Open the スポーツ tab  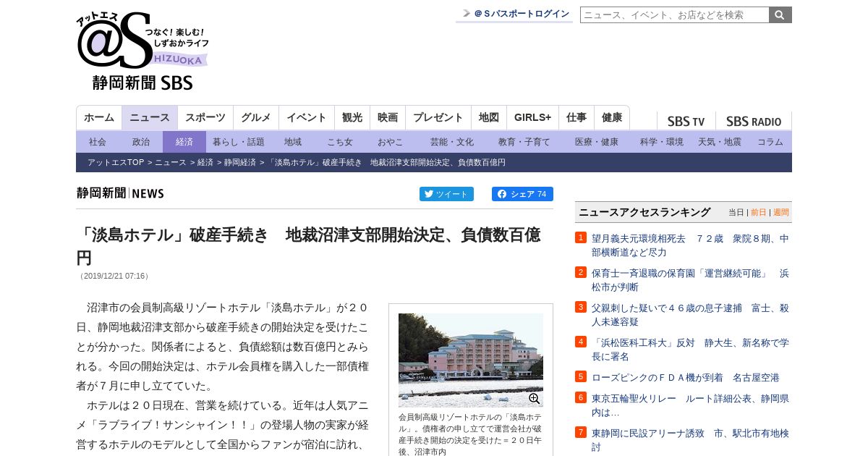pyautogui.click(x=205, y=118)
